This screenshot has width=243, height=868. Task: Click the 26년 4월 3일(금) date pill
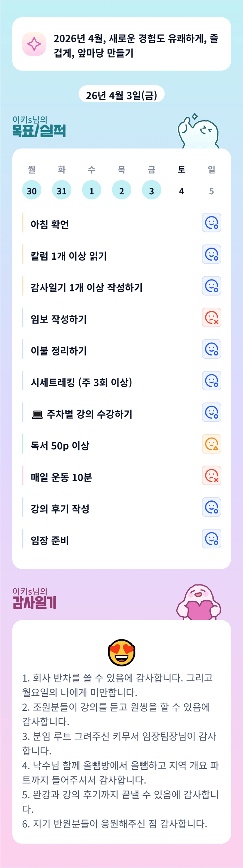coord(122,95)
